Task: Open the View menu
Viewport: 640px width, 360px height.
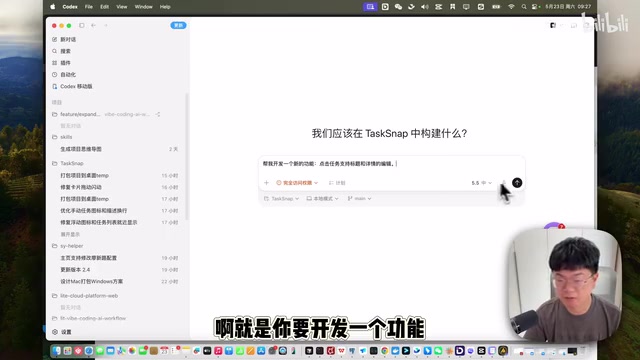Action: pyautogui.click(x=122, y=7)
